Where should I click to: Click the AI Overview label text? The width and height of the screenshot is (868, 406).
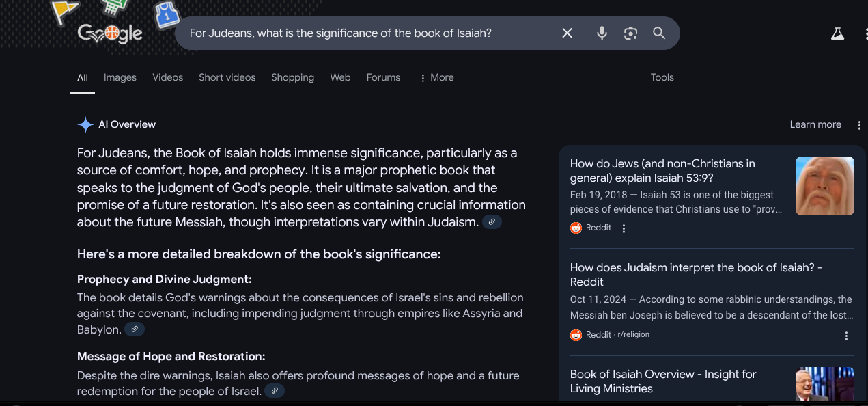(x=127, y=124)
